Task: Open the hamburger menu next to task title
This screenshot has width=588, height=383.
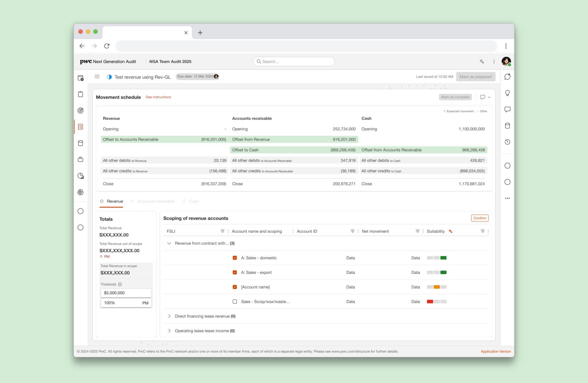Action: click(97, 77)
